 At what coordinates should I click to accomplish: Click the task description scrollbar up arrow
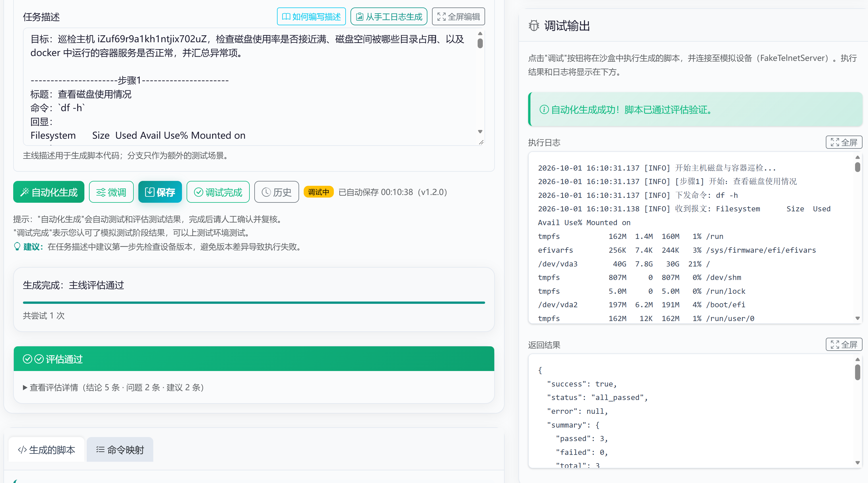pyautogui.click(x=480, y=33)
